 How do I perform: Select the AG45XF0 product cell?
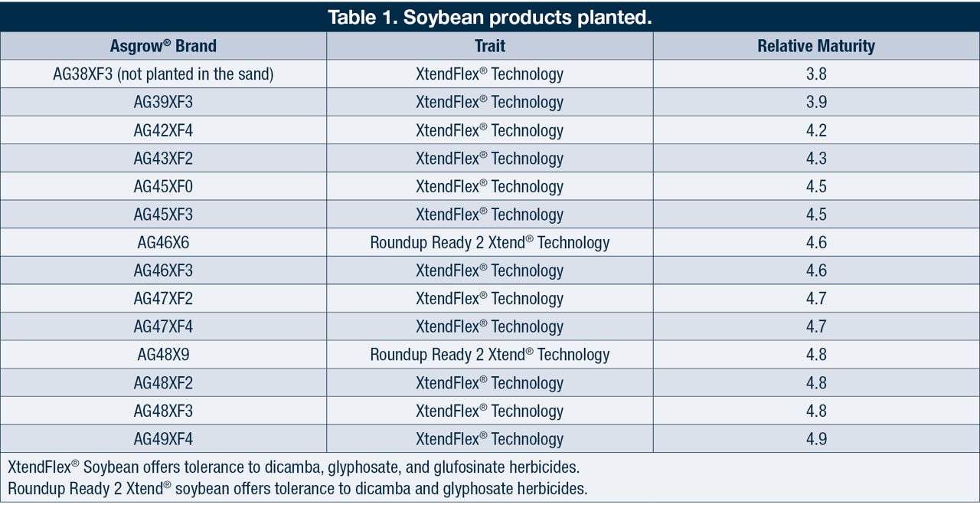[x=163, y=187]
